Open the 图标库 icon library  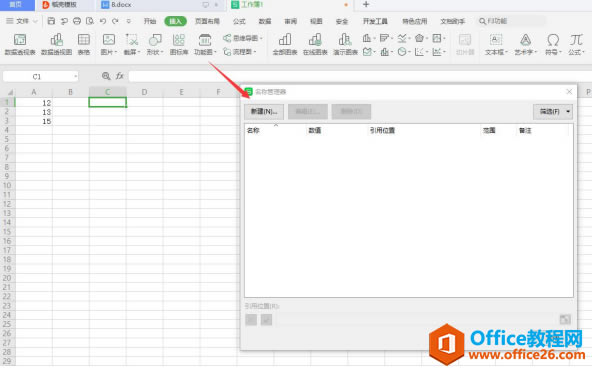point(179,45)
